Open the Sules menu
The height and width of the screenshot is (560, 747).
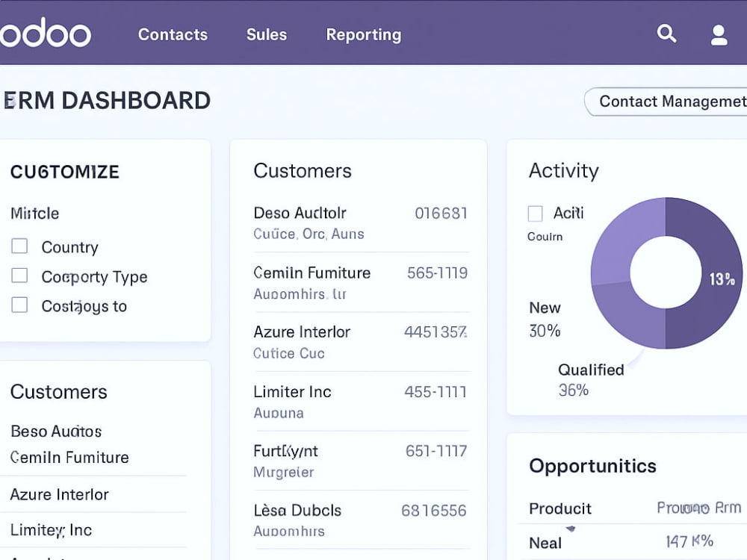(267, 35)
